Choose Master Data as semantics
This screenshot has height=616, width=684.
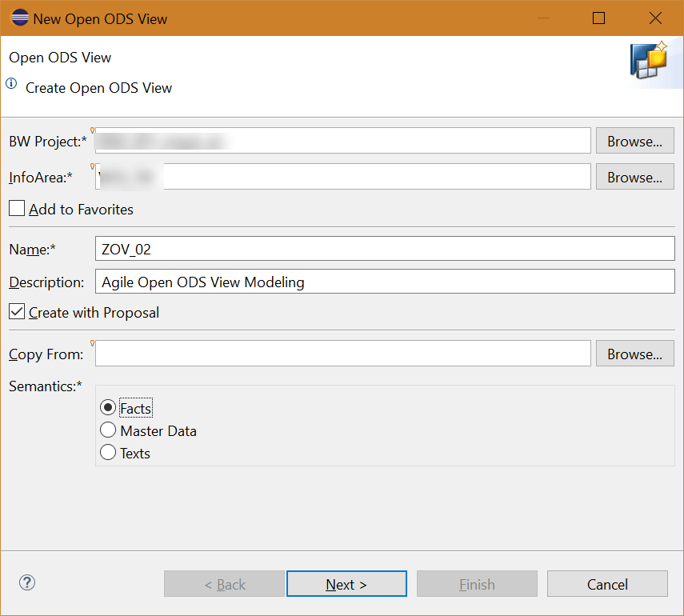[108, 430]
